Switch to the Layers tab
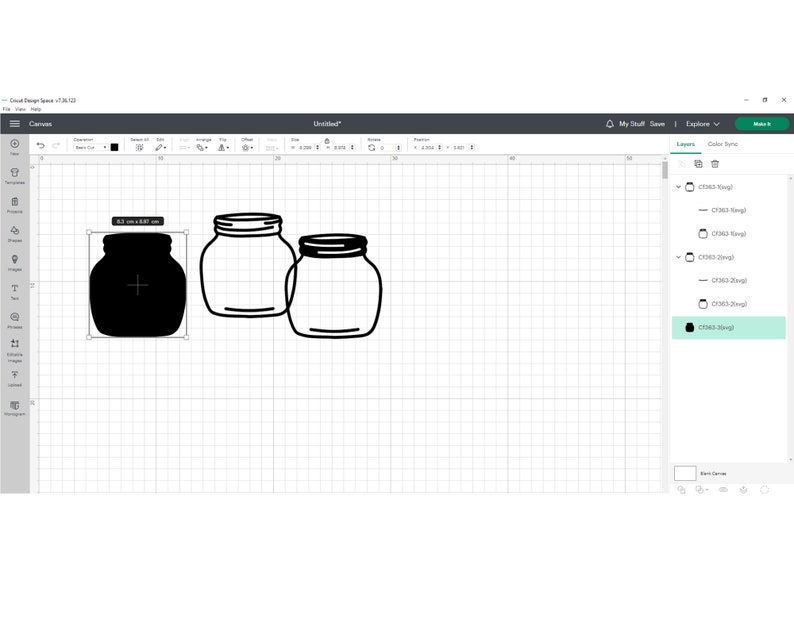Viewport: 794px width, 638px height. point(686,144)
